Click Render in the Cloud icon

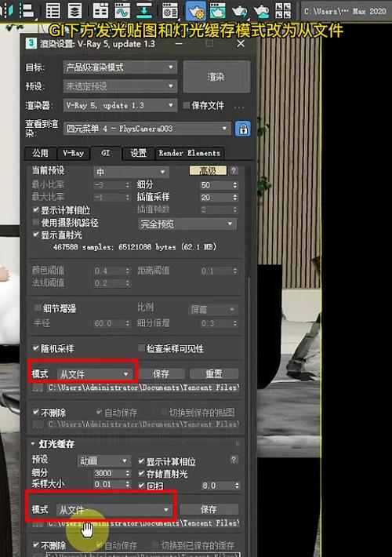262,11
